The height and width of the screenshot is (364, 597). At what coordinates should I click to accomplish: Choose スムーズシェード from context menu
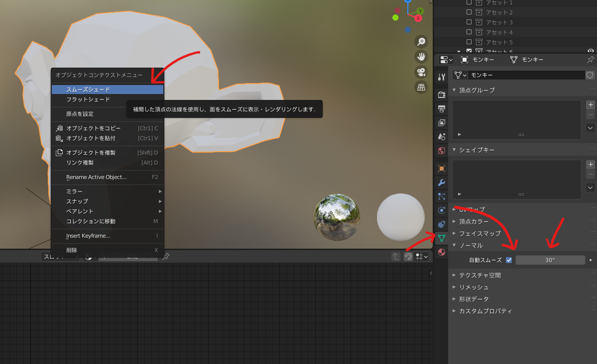(x=108, y=90)
